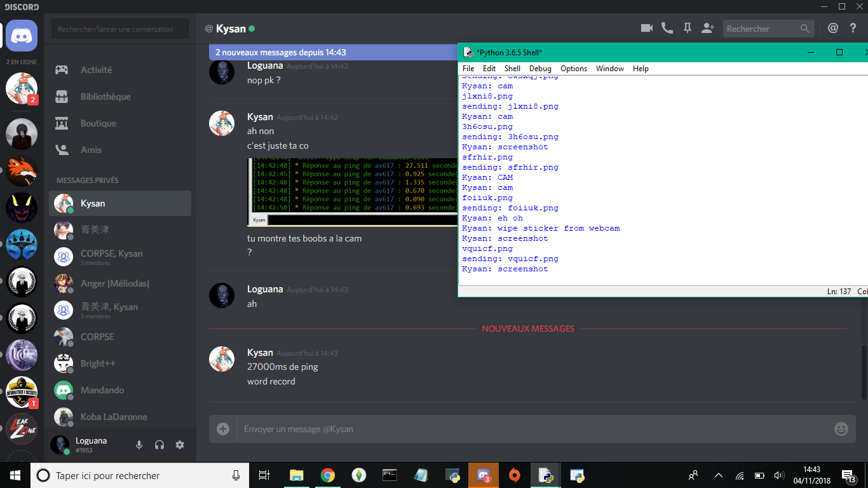Screen dimensions: 868x488
Task: Open server with anime avatar and 2 badge
Action: (22, 88)
